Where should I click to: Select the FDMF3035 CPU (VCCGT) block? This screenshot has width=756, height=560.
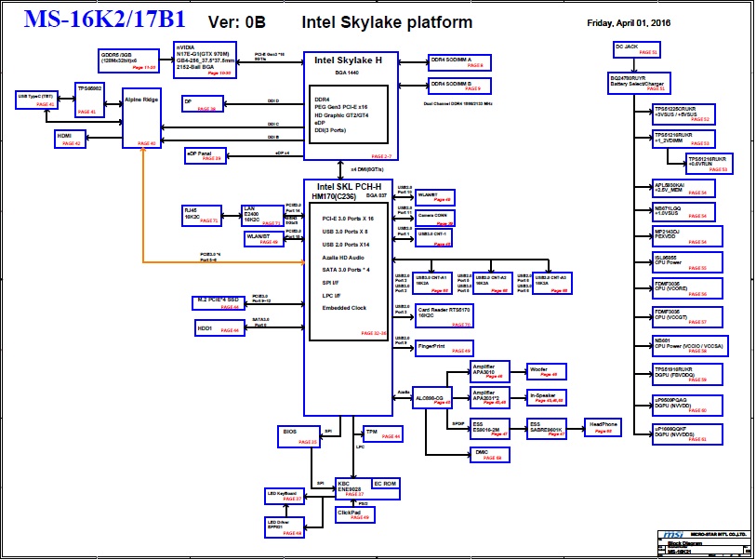point(687,317)
